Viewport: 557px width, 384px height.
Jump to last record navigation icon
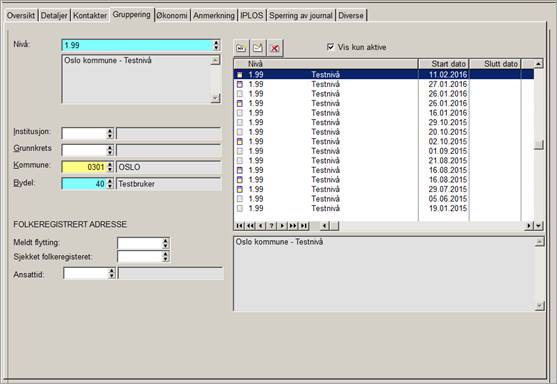coord(304,226)
